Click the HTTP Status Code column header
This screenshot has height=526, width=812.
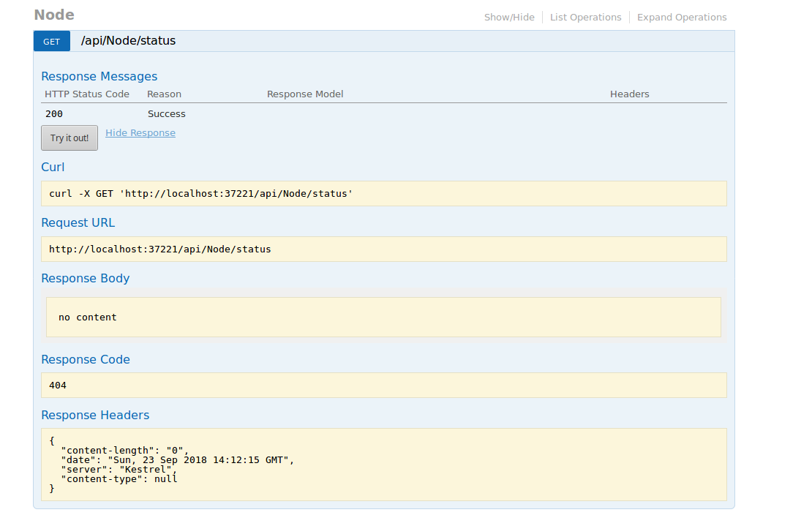tap(87, 94)
